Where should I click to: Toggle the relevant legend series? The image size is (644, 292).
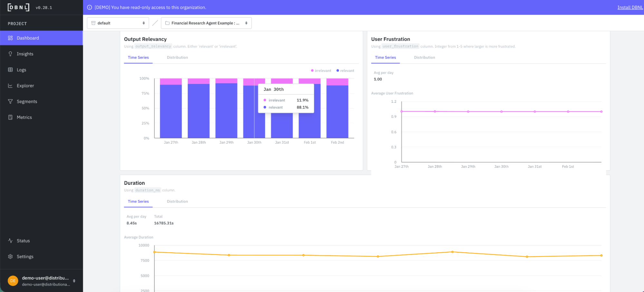click(345, 71)
